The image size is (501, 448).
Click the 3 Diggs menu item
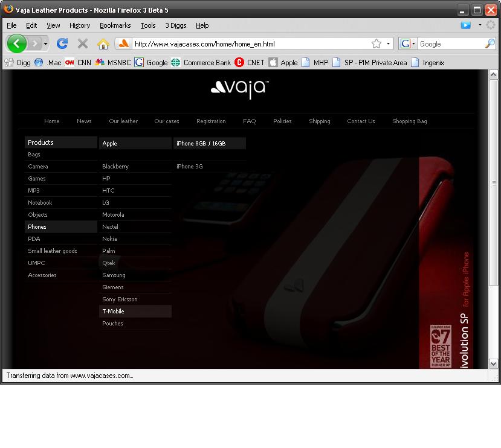(176, 25)
